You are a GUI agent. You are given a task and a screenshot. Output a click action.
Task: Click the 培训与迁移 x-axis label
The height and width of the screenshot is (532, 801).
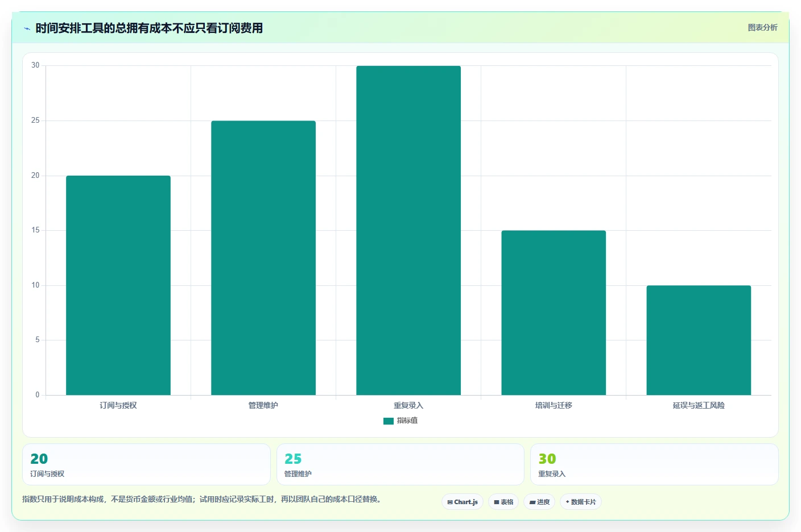click(554, 405)
